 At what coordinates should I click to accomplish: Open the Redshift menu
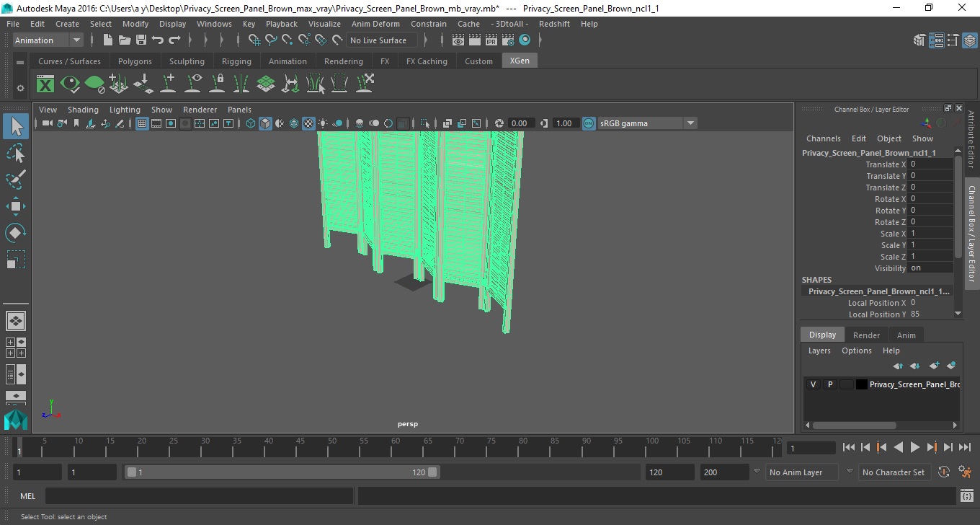tap(554, 24)
